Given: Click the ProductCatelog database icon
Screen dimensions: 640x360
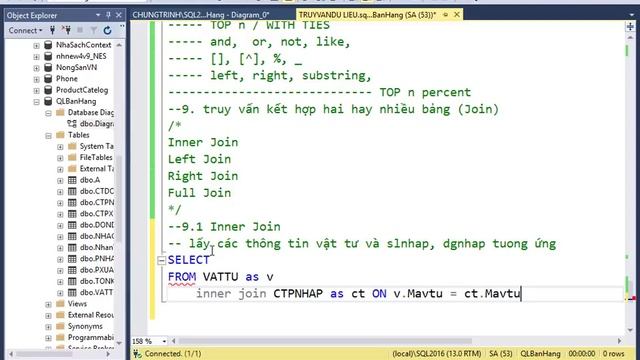Looking at the screenshot, I should 48,90.
